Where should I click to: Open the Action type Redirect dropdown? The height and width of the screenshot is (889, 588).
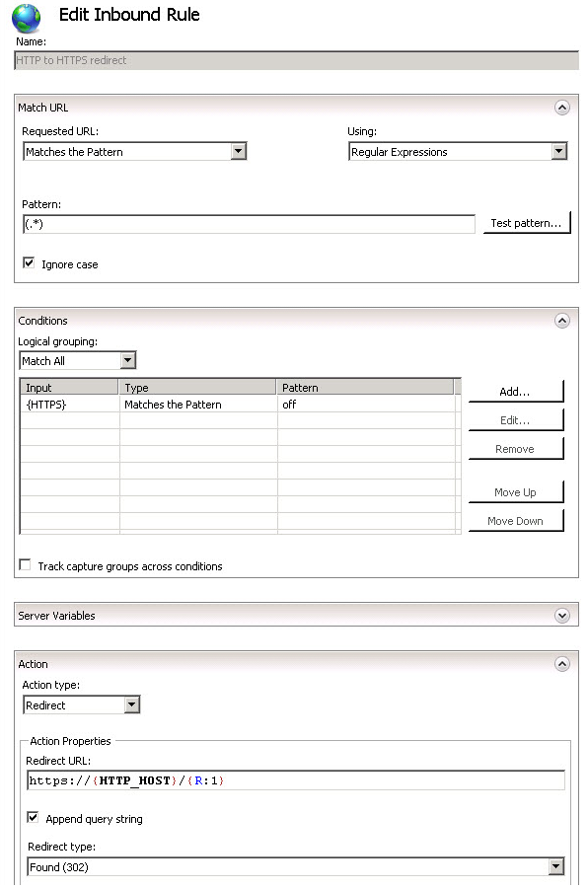point(82,705)
